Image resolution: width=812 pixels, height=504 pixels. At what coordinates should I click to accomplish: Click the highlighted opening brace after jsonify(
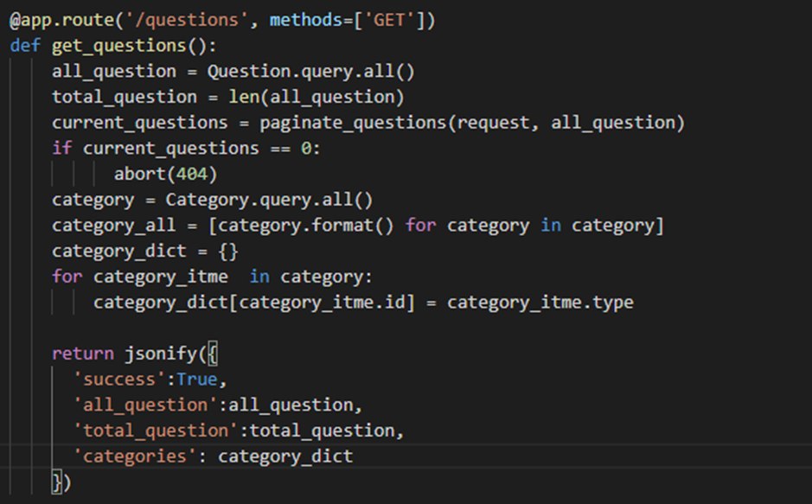[213, 354]
